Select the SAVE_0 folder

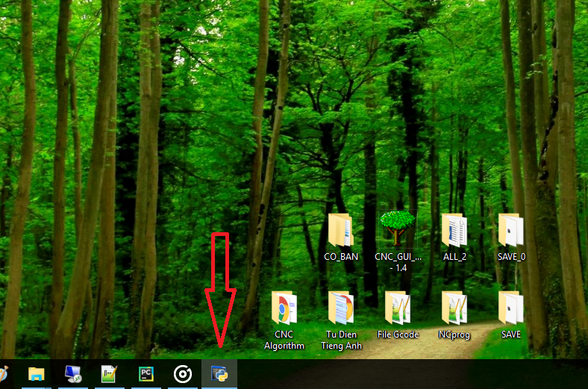pyautogui.click(x=511, y=229)
